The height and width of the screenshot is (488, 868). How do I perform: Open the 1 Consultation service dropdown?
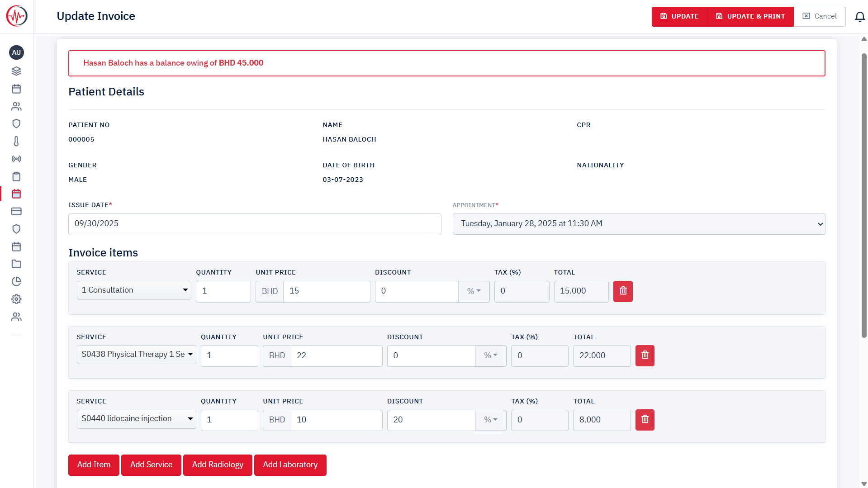coord(134,290)
